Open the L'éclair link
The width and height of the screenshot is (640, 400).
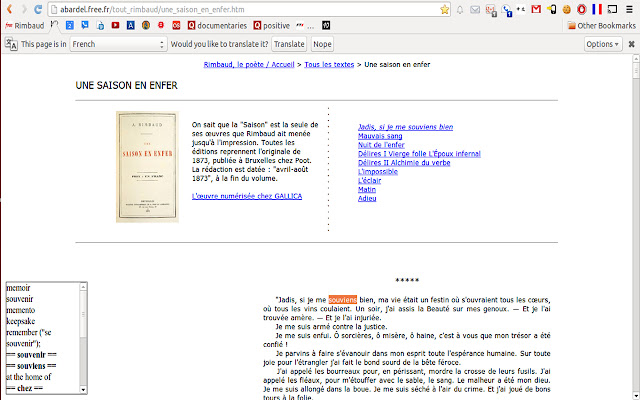click(x=369, y=180)
